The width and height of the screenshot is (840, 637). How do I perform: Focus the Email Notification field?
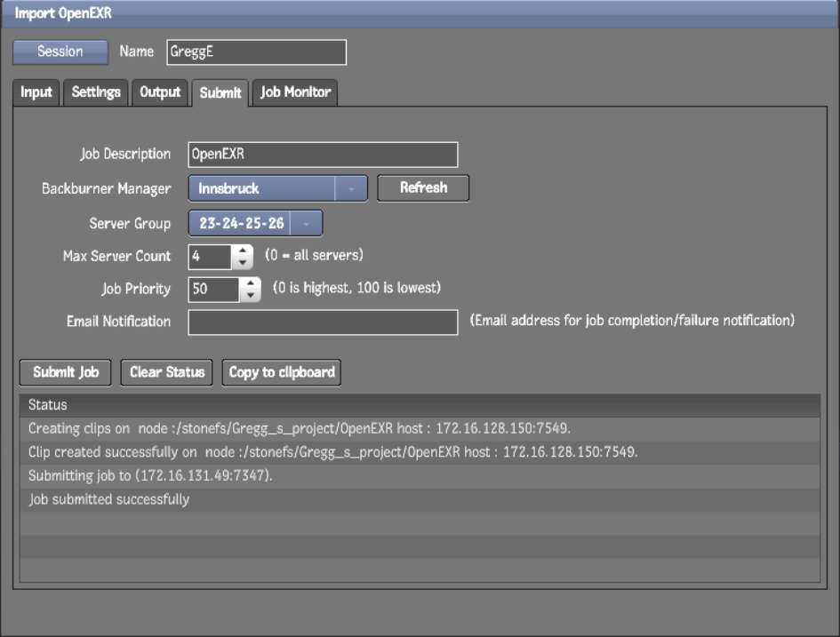click(323, 322)
